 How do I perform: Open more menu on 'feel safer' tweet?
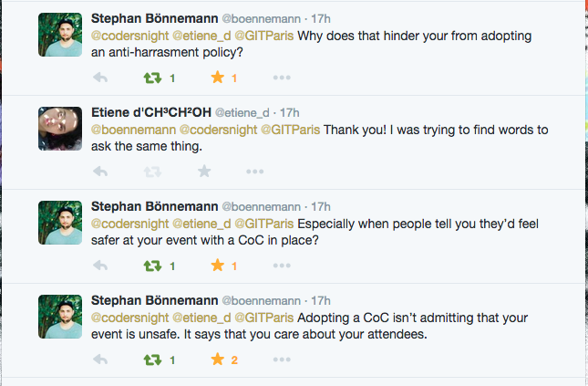coord(282,266)
